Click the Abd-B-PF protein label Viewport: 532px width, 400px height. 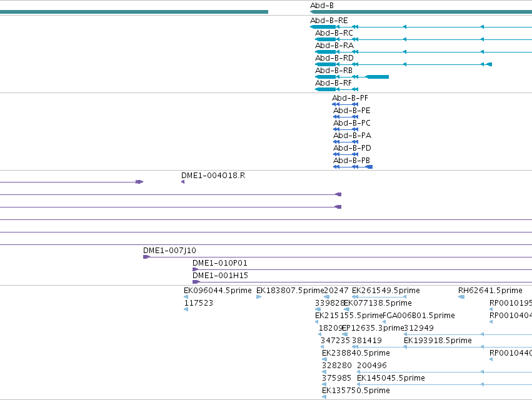point(350,98)
